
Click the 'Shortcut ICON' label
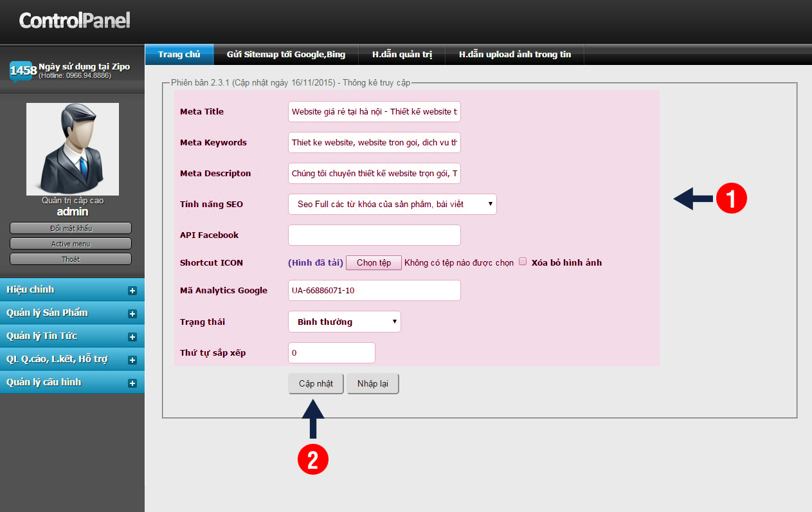pyautogui.click(x=212, y=262)
